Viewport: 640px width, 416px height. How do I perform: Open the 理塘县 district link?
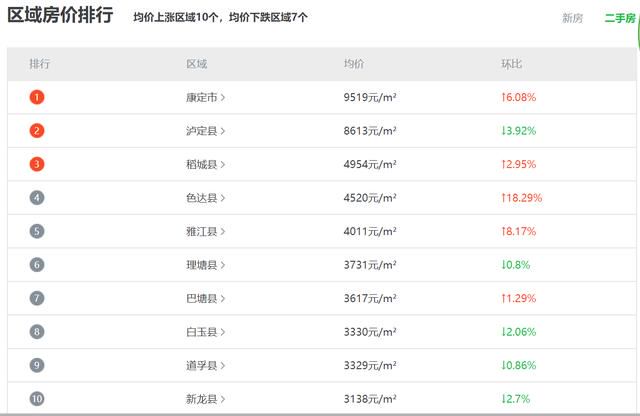(205, 265)
